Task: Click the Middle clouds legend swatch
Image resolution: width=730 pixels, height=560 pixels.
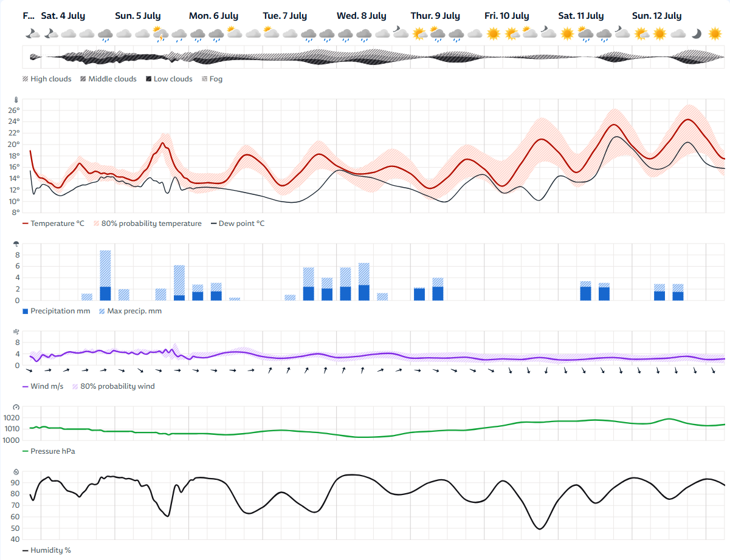Action: pos(83,79)
